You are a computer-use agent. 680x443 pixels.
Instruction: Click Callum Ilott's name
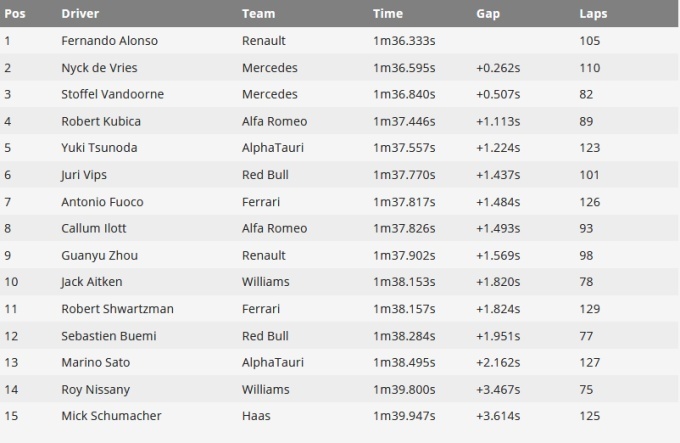click(94, 228)
